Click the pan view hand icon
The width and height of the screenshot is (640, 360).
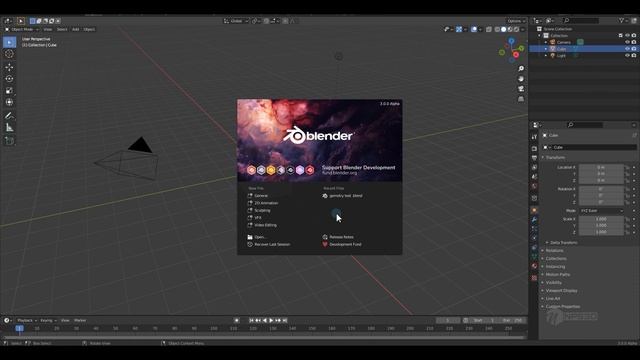521,79
